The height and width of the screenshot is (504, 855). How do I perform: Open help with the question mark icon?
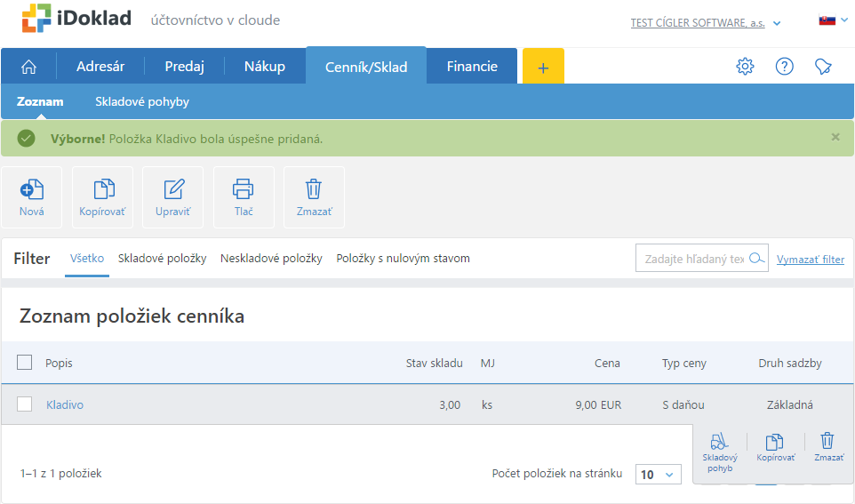784,67
